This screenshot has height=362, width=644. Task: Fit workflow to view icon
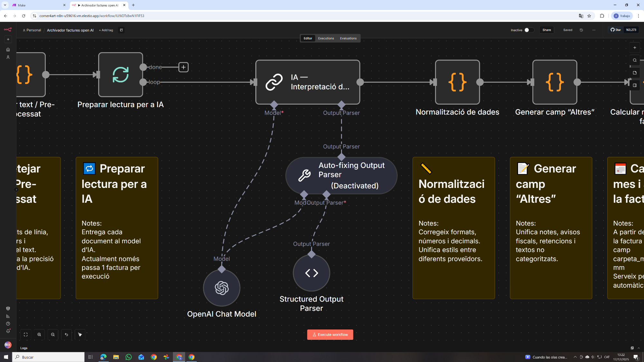pyautogui.click(x=26, y=335)
